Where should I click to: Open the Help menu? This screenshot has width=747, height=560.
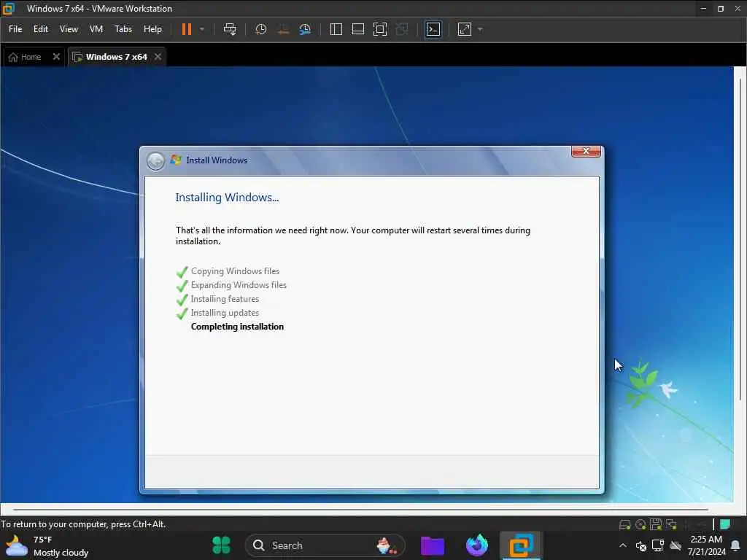(x=152, y=29)
